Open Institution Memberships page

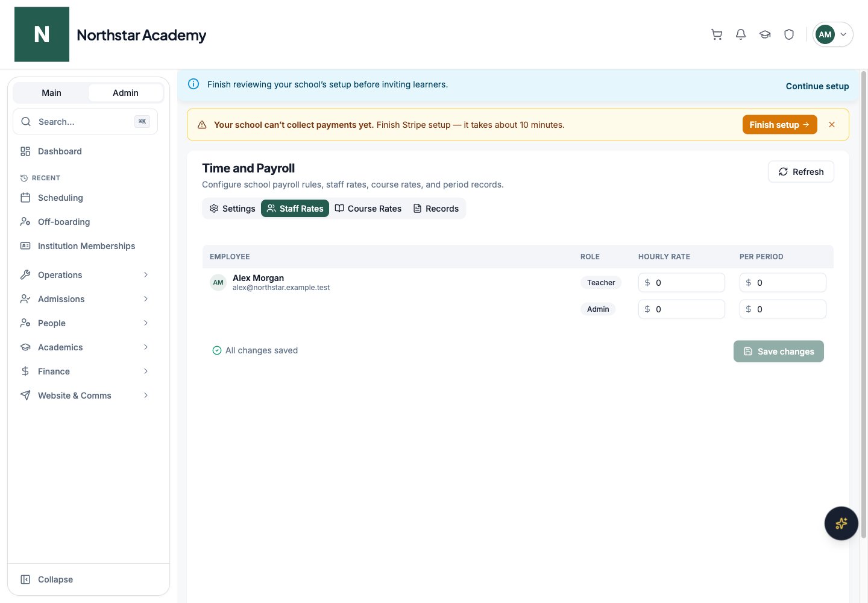click(85, 246)
